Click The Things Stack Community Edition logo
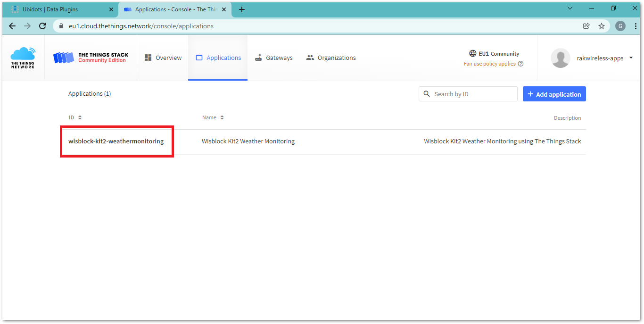The height and width of the screenshot is (324, 644). pyautogui.click(x=91, y=58)
